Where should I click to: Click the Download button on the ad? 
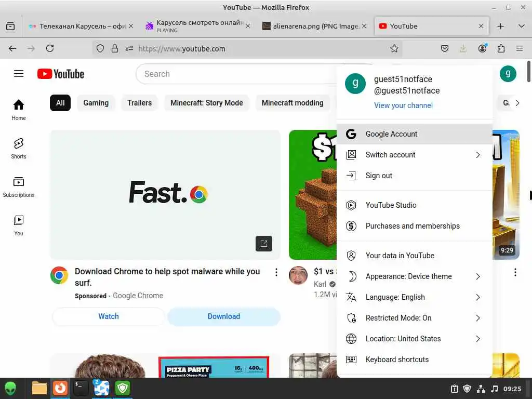[x=224, y=316]
